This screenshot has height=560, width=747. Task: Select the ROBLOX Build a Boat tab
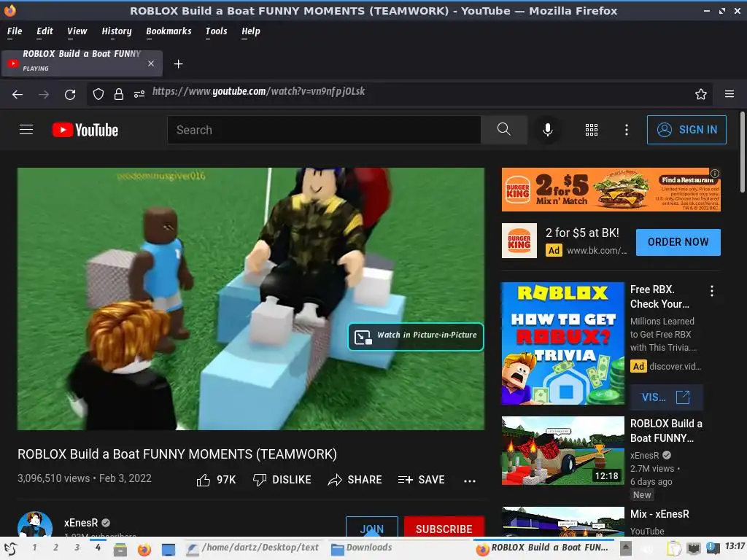[x=82, y=63]
